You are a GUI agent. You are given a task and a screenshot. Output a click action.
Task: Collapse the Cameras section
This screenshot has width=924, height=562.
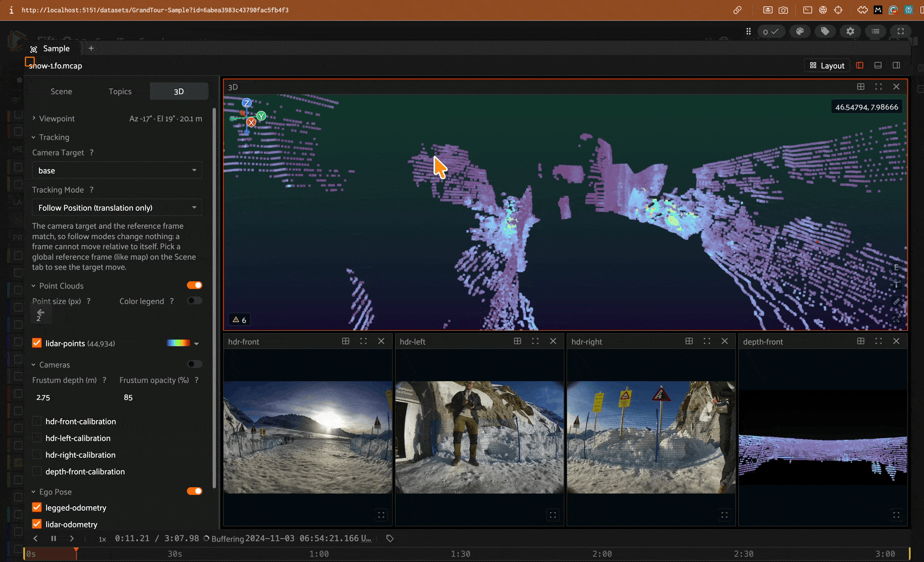(51, 365)
